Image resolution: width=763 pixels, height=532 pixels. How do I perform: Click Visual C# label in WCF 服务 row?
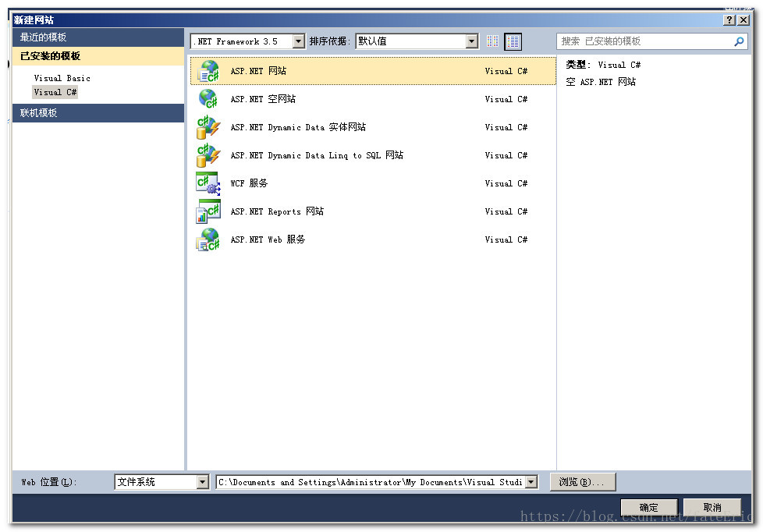tap(506, 183)
